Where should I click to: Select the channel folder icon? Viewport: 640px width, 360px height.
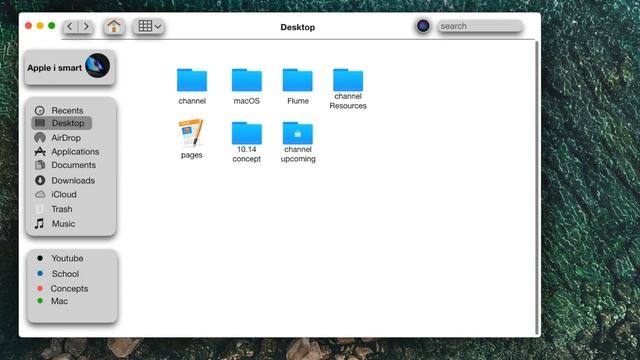(192, 80)
